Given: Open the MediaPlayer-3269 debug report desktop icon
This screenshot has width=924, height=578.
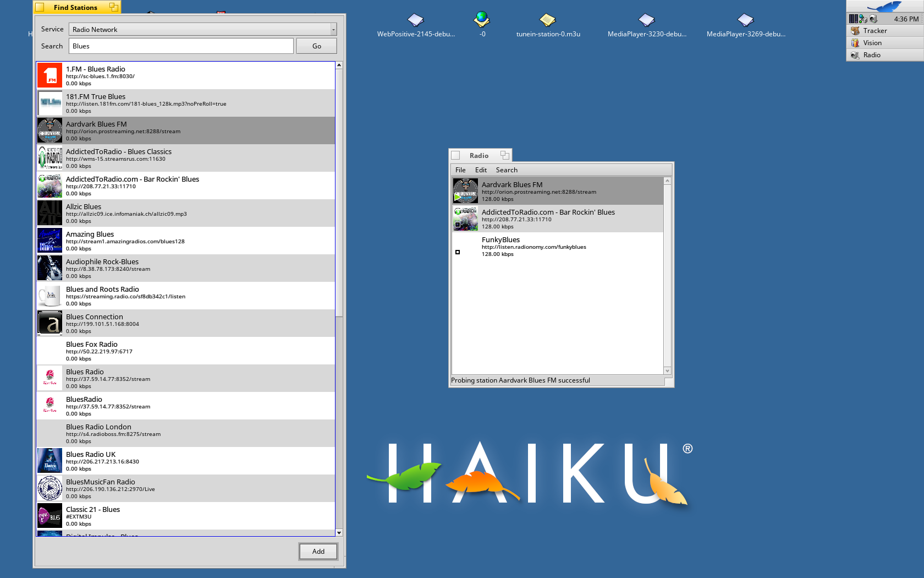Looking at the screenshot, I should pos(746,20).
